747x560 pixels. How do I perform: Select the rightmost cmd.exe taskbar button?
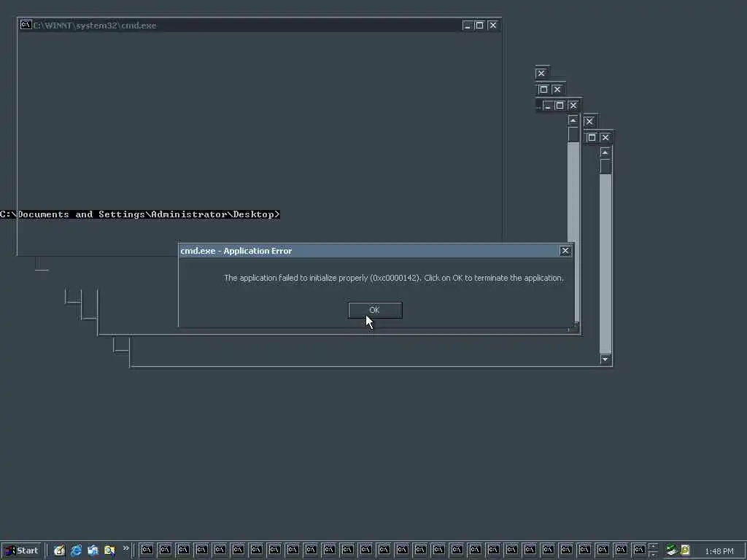pyautogui.click(x=639, y=550)
